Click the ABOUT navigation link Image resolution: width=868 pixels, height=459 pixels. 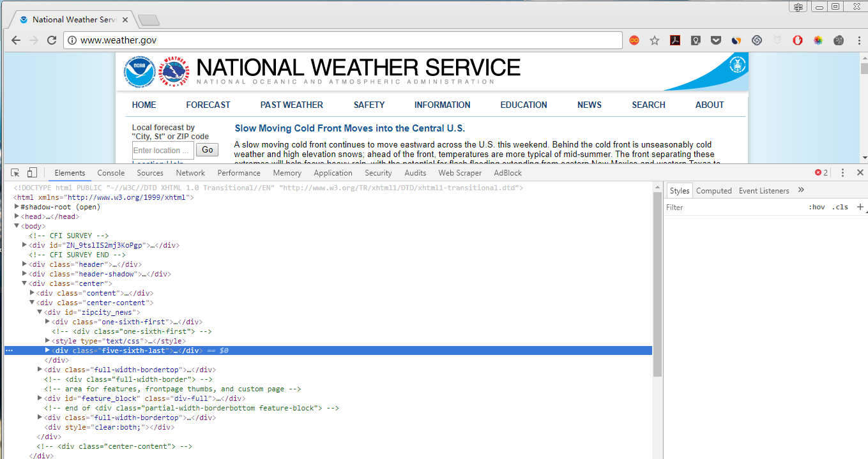click(x=710, y=105)
